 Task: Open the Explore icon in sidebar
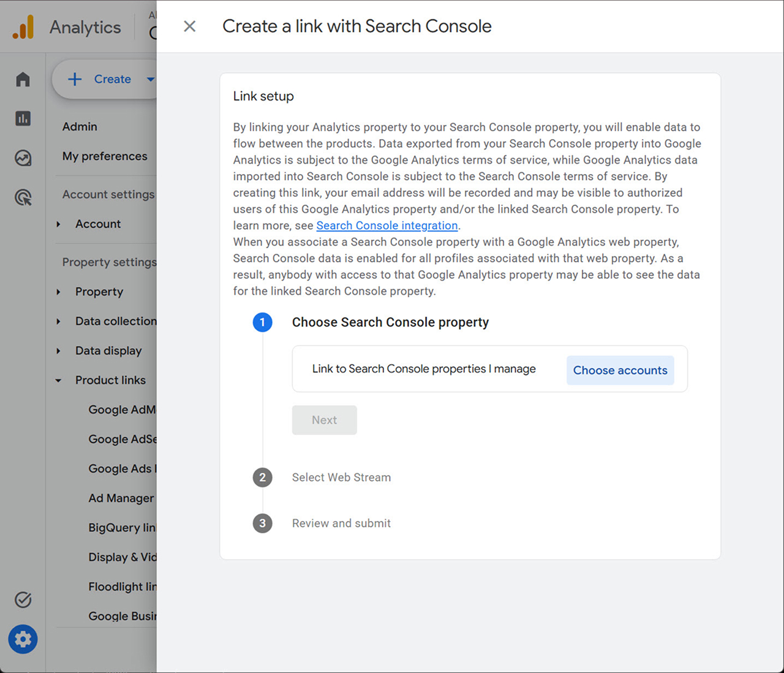[23, 158]
